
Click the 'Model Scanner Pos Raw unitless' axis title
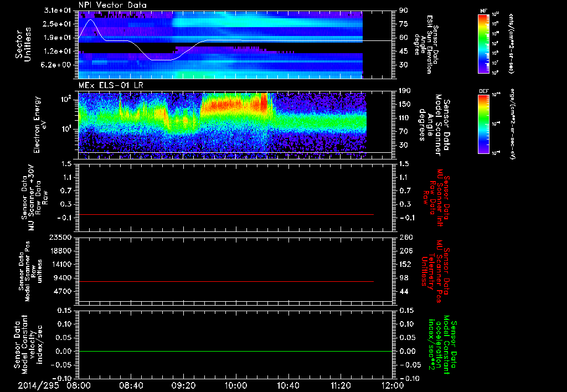click(x=30, y=271)
